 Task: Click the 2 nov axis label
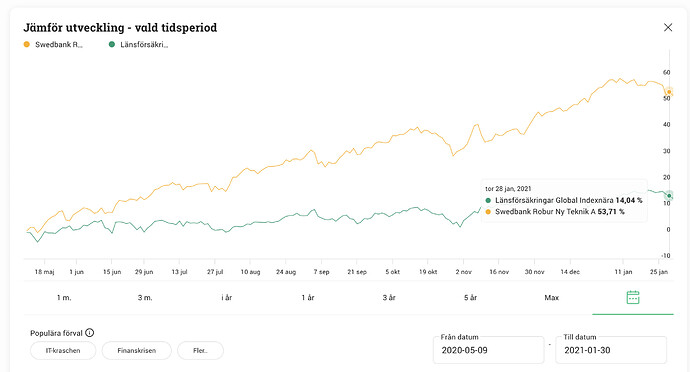[x=463, y=272]
